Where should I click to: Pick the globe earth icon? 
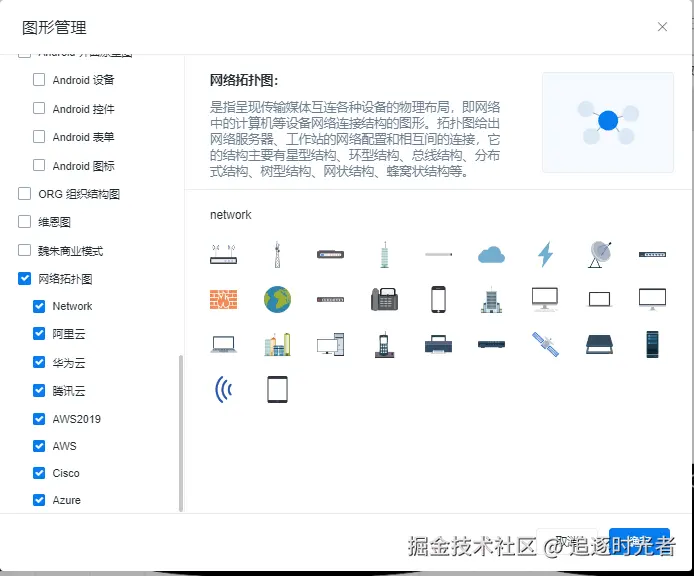(277, 299)
